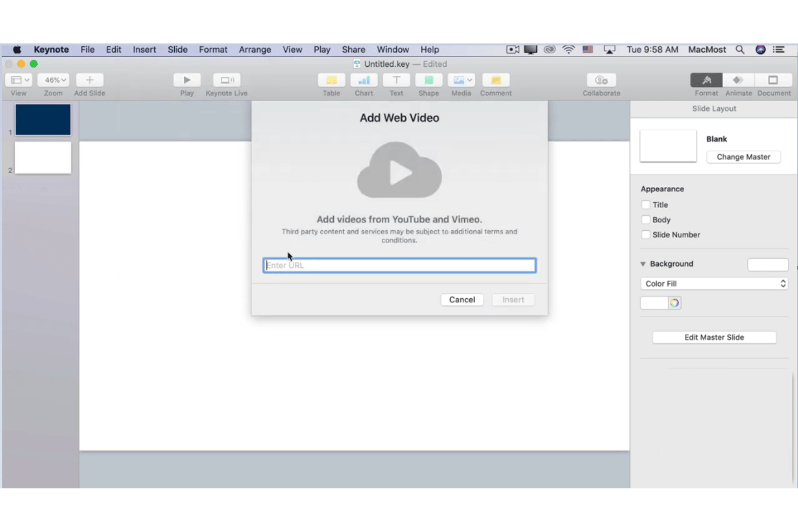The image size is (798, 532).
Task: Open the Media toolbar dropdown
Action: click(461, 80)
